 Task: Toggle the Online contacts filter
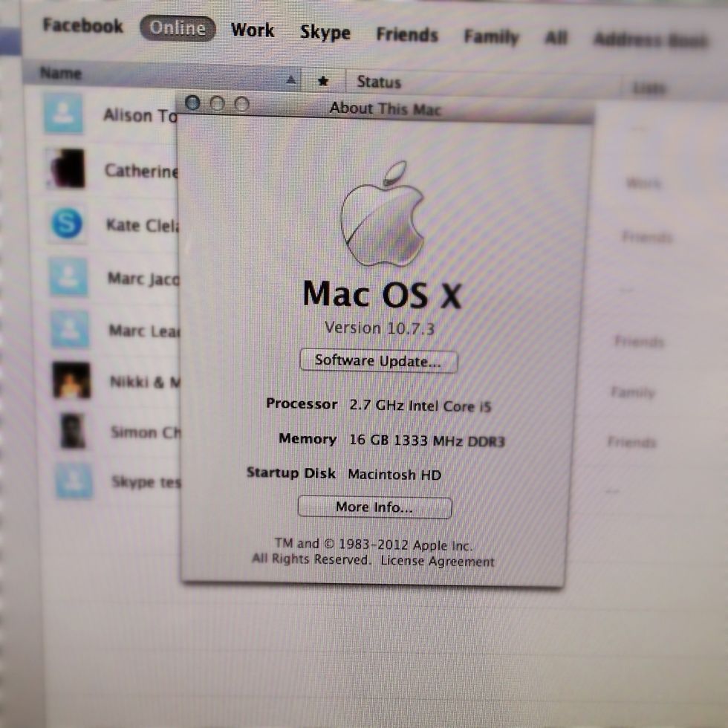[x=177, y=28]
